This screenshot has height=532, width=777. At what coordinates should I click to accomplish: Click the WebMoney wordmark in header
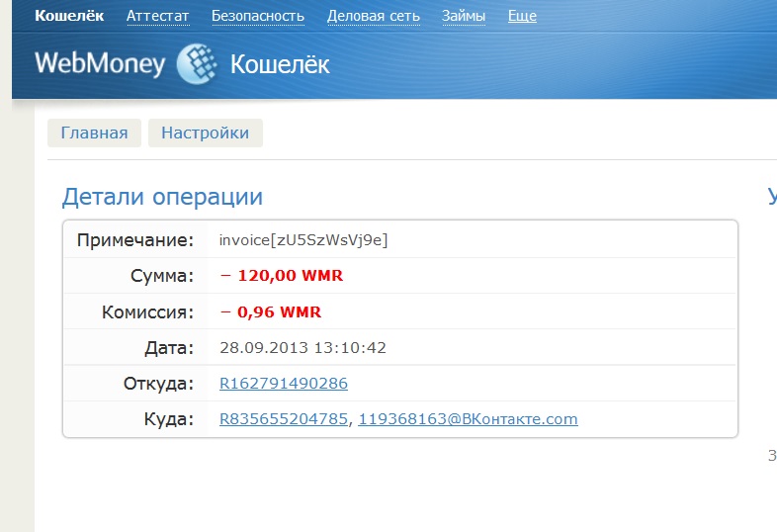pos(100,64)
